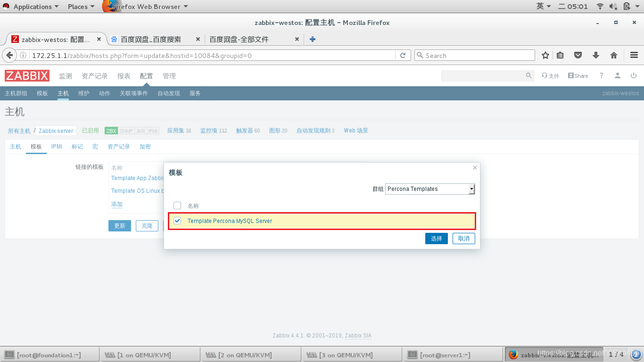Click the 更新 button
The height and width of the screenshot is (362, 644).
(x=120, y=226)
